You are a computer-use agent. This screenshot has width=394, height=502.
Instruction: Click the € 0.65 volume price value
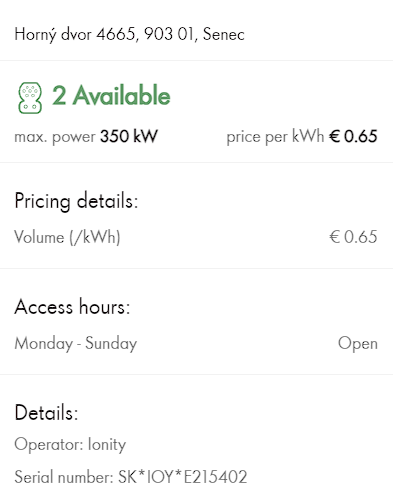(x=353, y=237)
